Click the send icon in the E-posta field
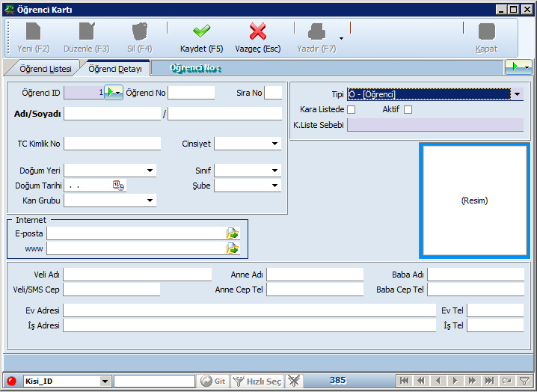Image resolution: width=537 pixels, height=392 pixels. 233,233
